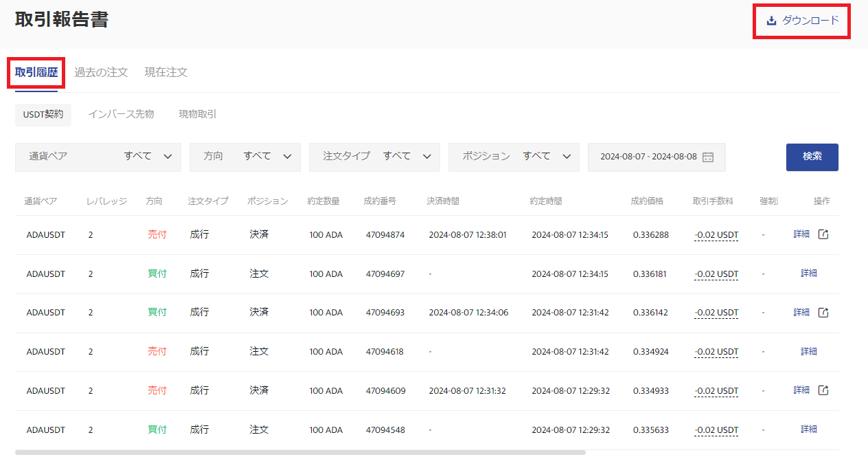Click fee -0.02 USDT for trade 47094548
The image size is (868, 468).
716,430
